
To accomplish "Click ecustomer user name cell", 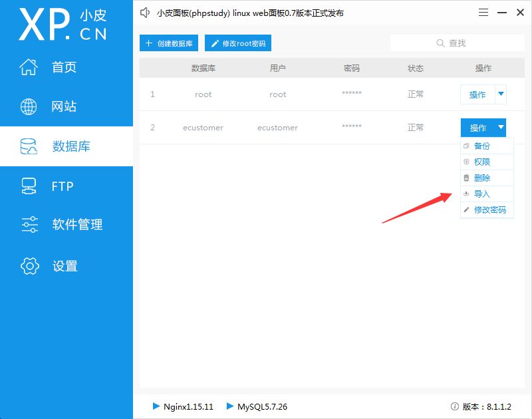I will tap(277, 128).
